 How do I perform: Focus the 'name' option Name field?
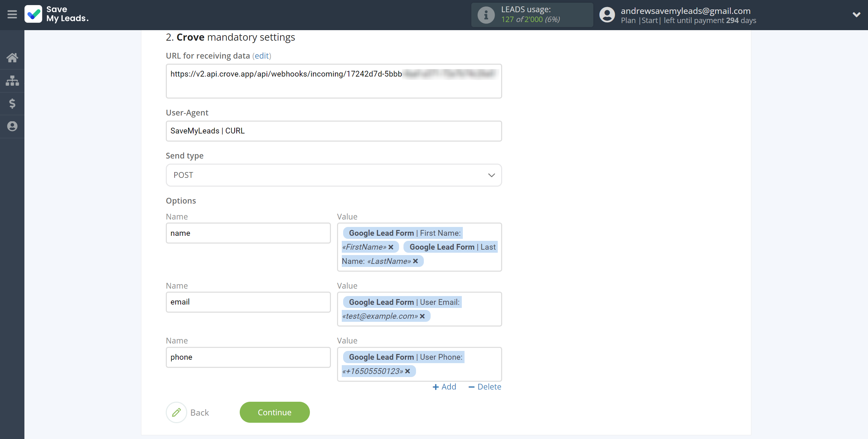[248, 233]
